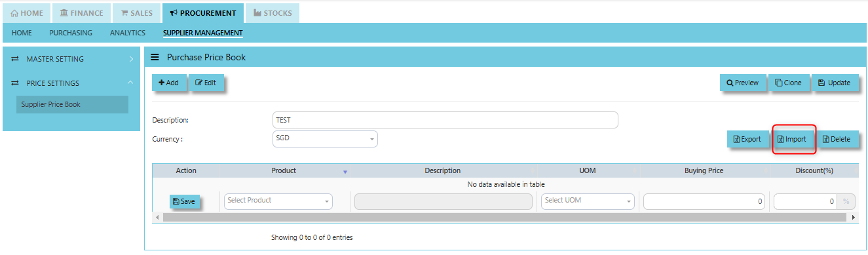This screenshot has width=868, height=255.
Task: Click the Action column header
Action: [x=186, y=170]
